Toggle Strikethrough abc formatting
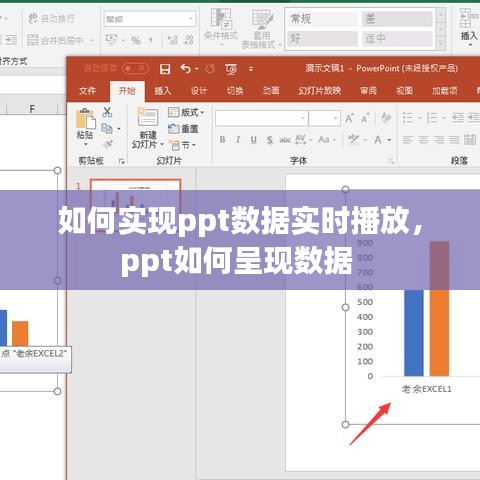Screen dimensions: 480x480 click(x=285, y=140)
